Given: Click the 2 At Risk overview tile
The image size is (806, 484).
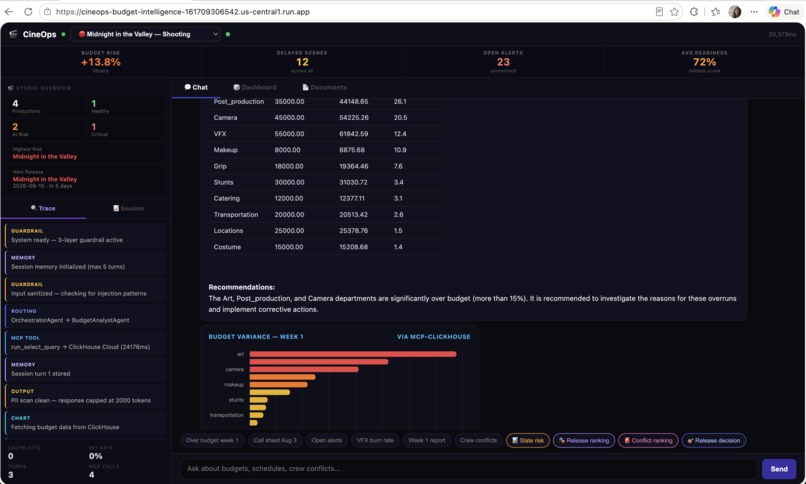Looking at the screenshot, I should [x=46, y=129].
